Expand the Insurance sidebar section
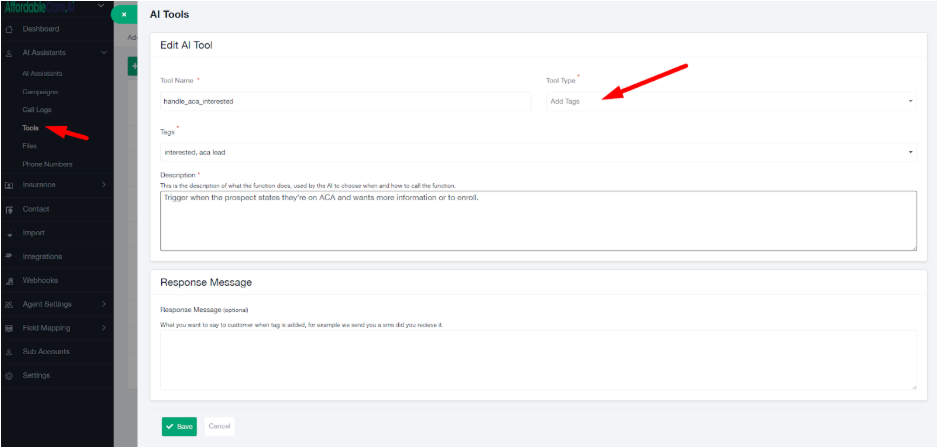Image resolution: width=942 pixels, height=447 pixels. point(104,185)
